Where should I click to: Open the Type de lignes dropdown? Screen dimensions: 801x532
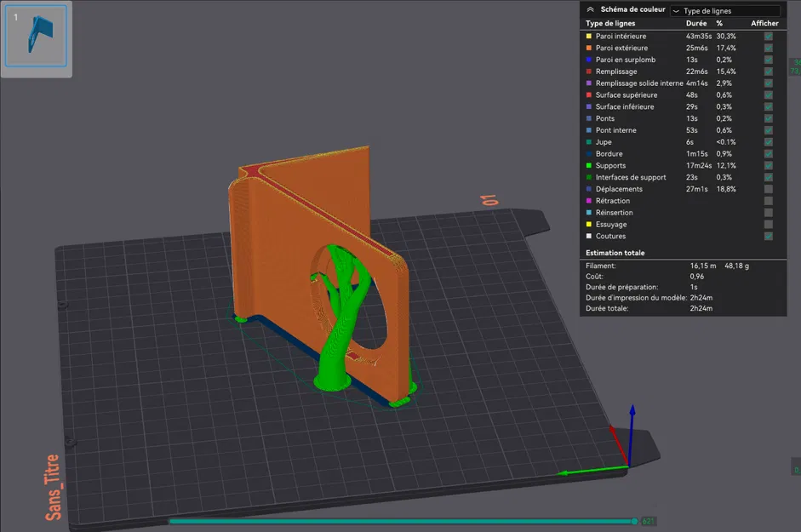(725, 11)
